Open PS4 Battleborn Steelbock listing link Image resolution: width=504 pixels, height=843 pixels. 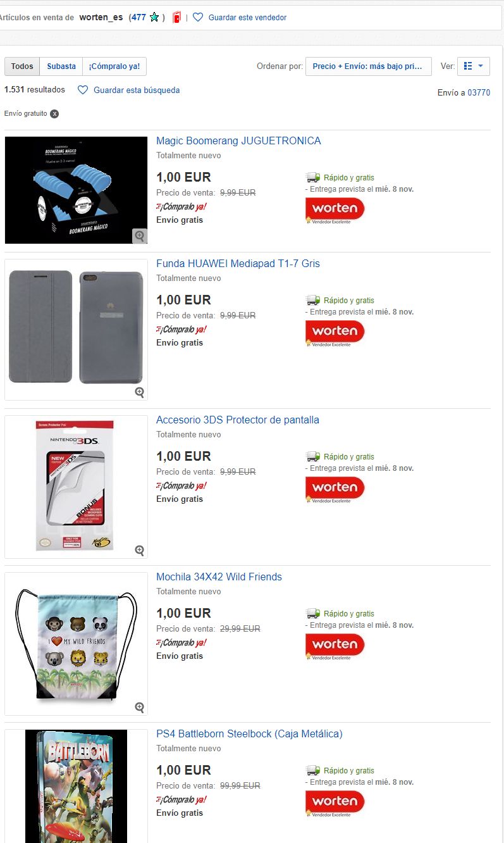pyautogui.click(x=249, y=734)
